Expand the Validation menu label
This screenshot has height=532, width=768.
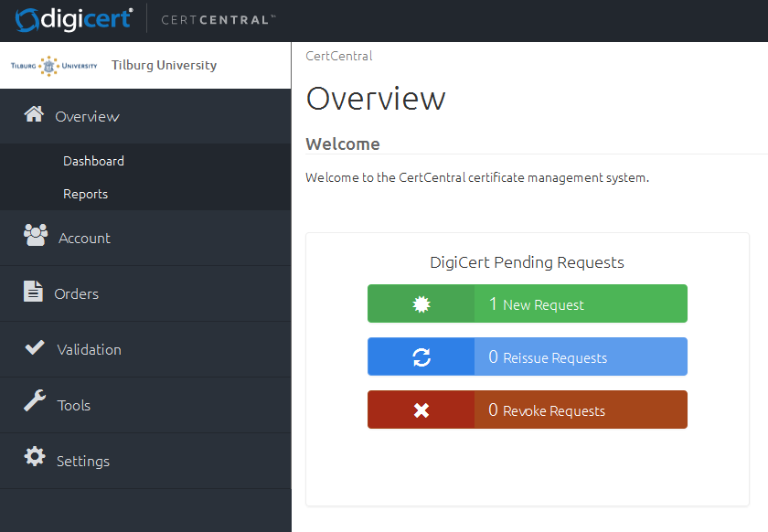89,349
